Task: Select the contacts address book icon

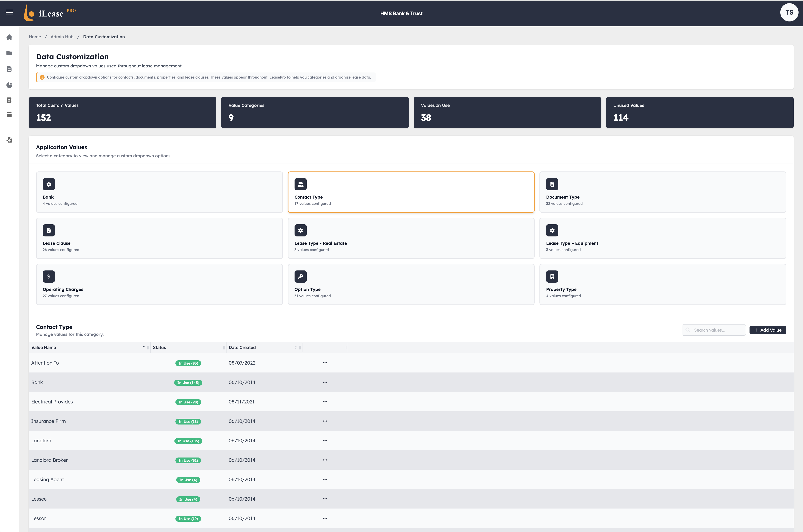Action: pos(9,100)
